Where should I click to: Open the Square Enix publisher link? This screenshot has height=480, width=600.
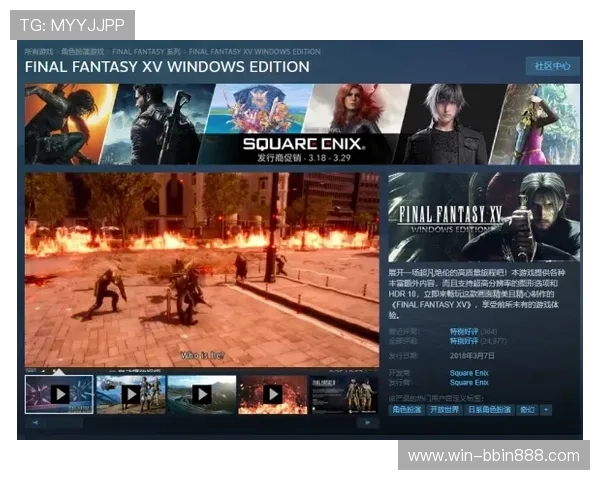click(x=468, y=382)
